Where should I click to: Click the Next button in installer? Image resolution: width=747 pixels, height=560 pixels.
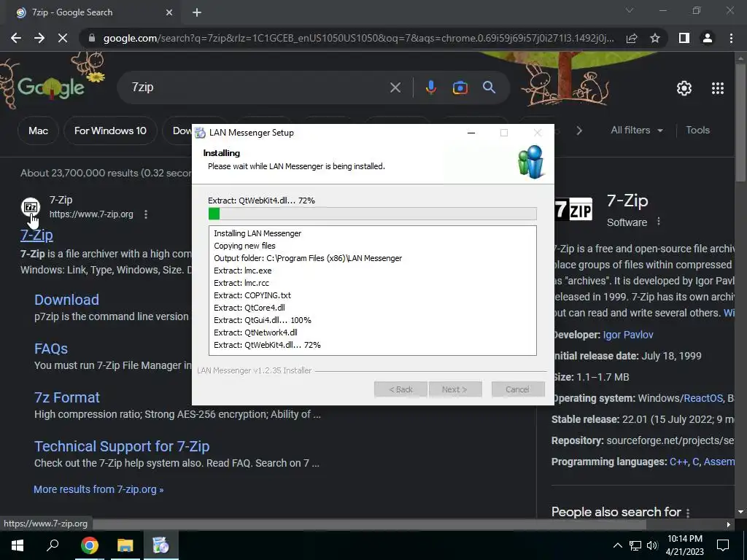coord(455,389)
